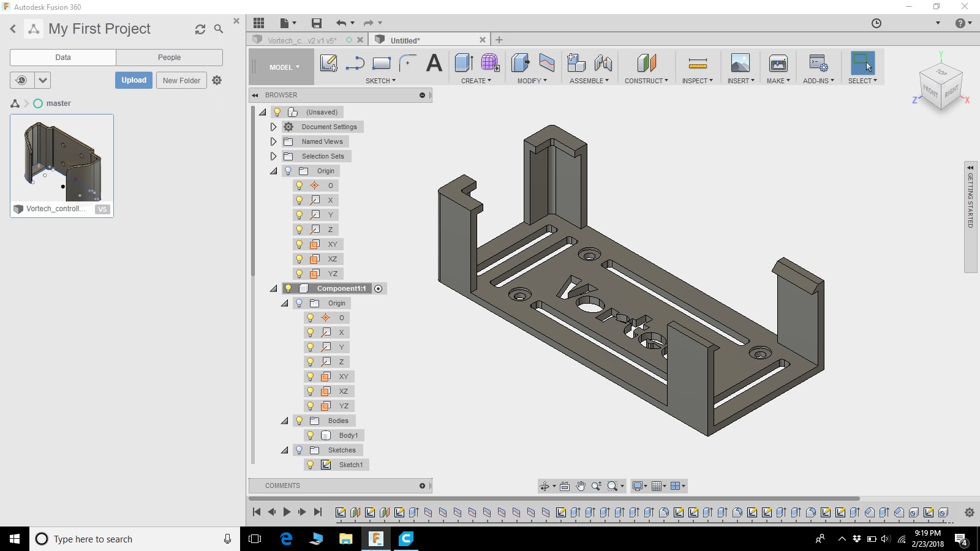Viewport: 980px width, 551px height.
Task: Expand the Document Settings node
Action: point(274,127)
